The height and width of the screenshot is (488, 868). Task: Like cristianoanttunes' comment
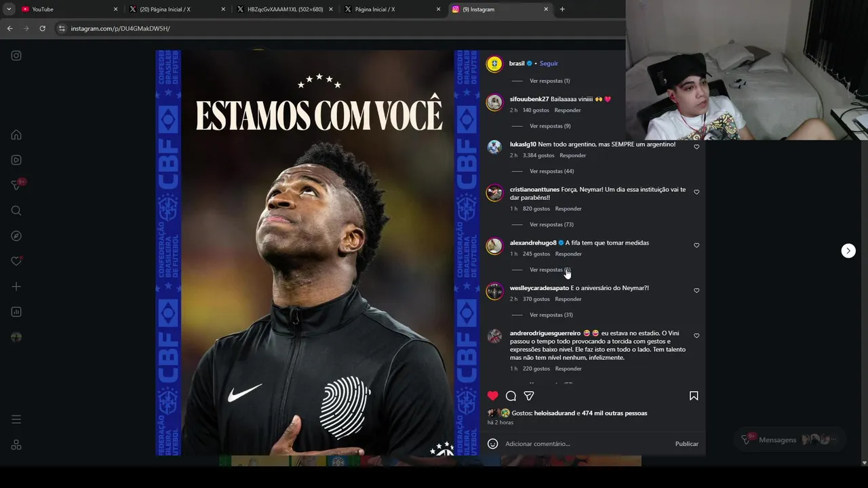696,192
